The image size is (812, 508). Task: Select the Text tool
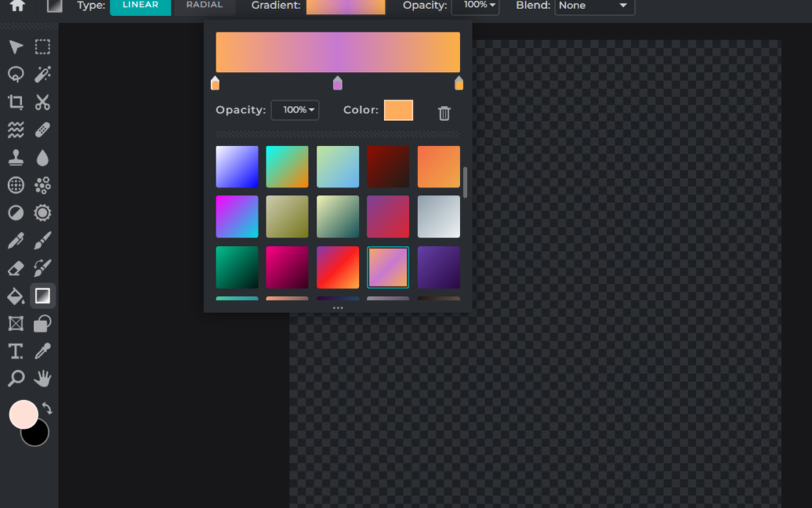pyautogui.click(x=16, y=351)
